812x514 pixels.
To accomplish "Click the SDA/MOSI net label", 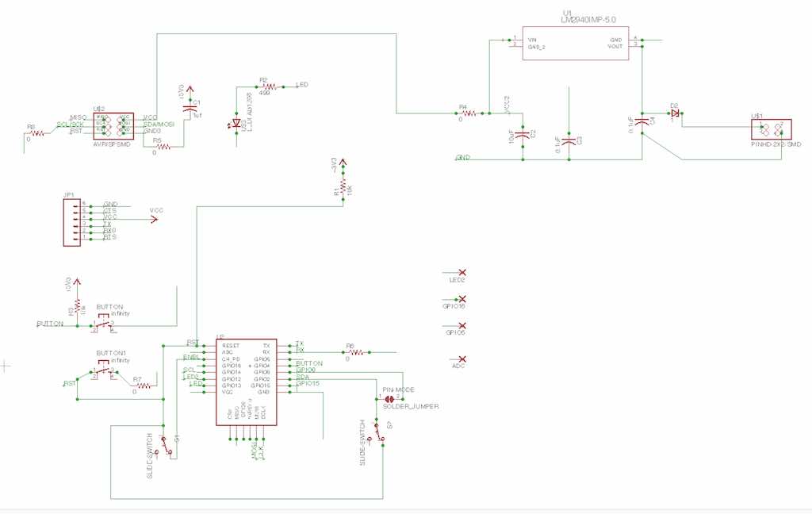I will (159, 125).
